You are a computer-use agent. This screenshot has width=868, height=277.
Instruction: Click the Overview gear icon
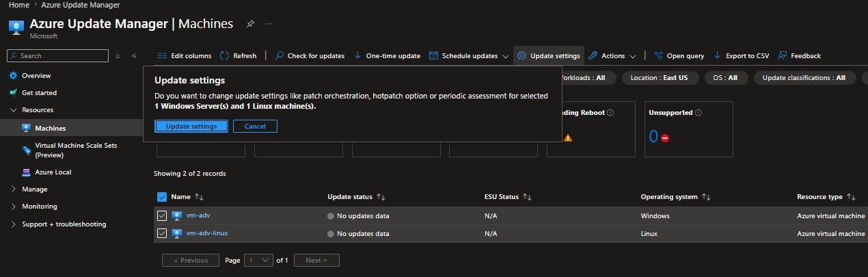click(x=14, y=75)
